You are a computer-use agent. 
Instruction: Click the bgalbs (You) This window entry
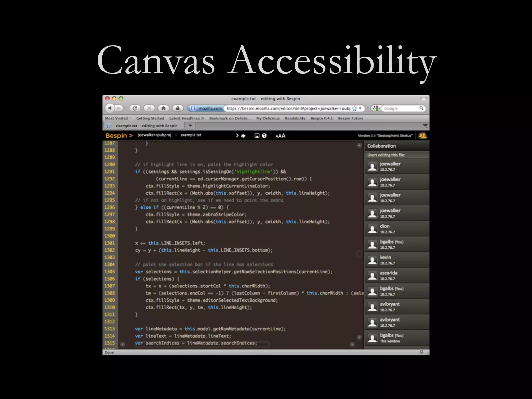tap(397, 338)
